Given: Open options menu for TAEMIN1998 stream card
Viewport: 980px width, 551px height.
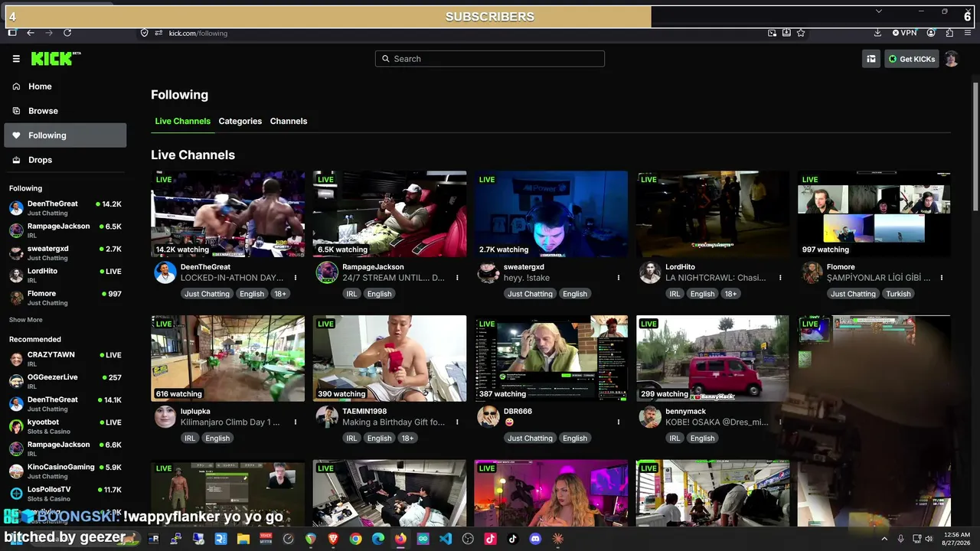Looking at the screenshot, I should point(457,422).
